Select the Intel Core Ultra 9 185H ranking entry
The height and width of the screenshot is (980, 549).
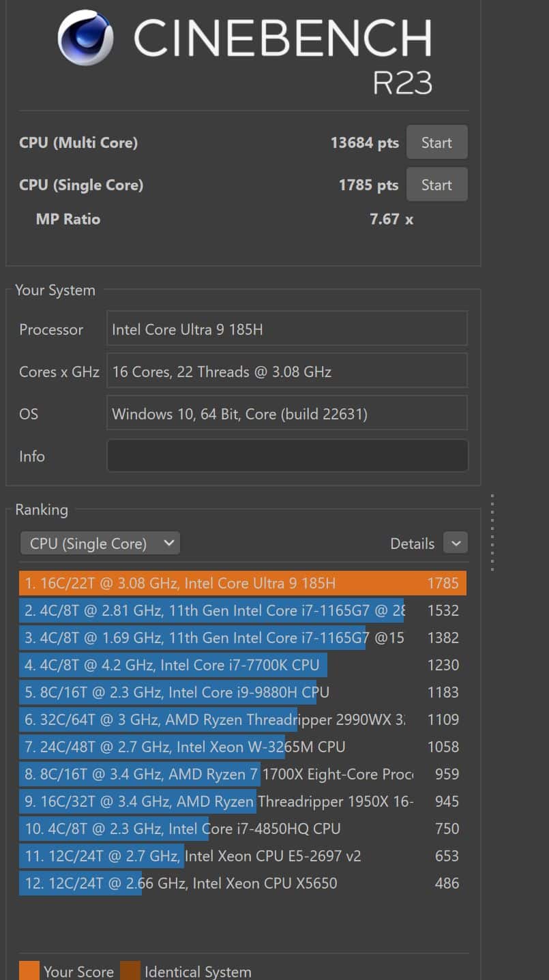[243, 583]
